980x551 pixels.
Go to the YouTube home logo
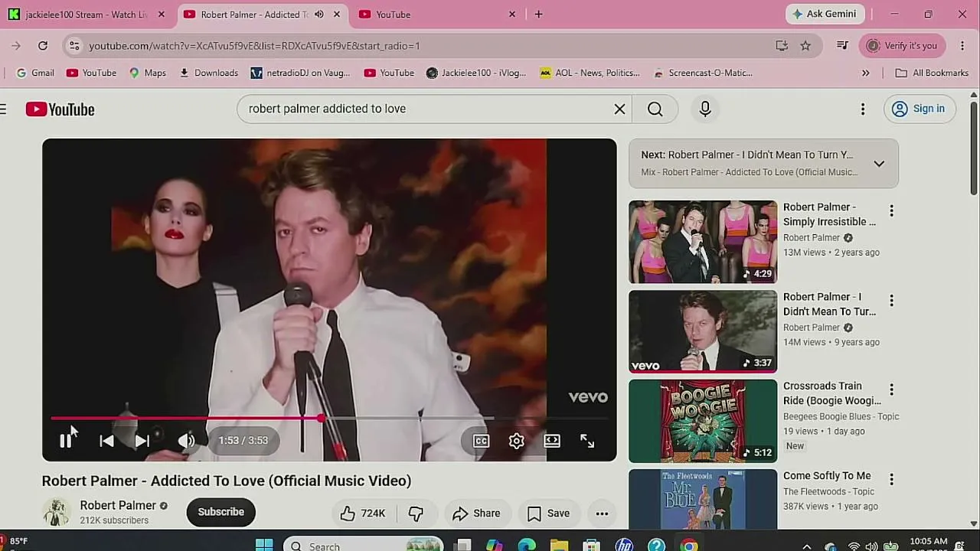(60, 109)
